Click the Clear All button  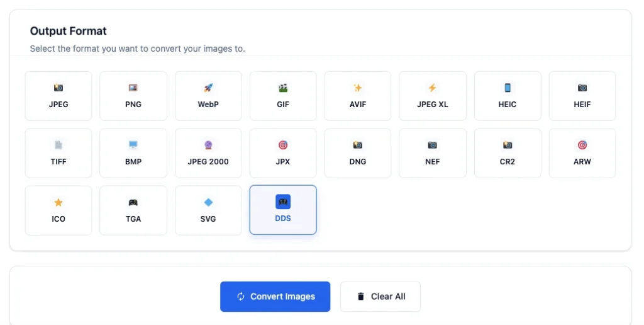pyautogui.click(x=380, y=297)
